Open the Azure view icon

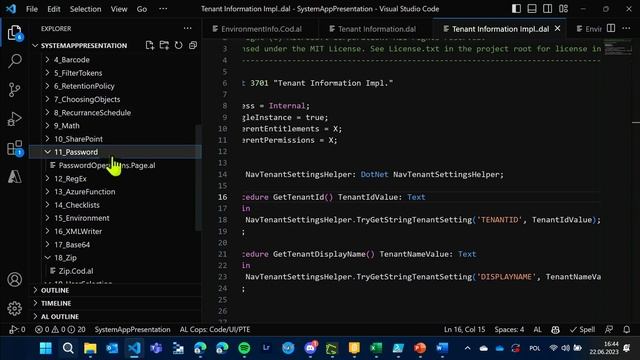[15, 176]
